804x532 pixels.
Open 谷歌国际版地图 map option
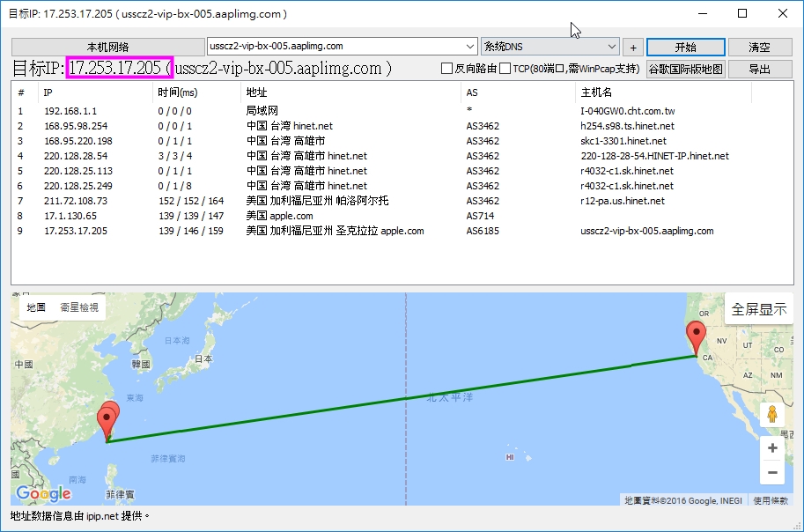click(685, 69)
